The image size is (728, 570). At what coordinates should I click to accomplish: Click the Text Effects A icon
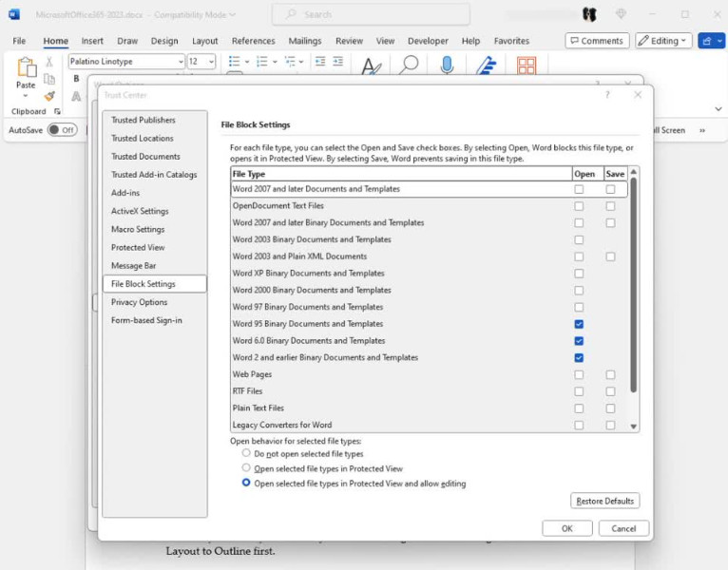76,96
